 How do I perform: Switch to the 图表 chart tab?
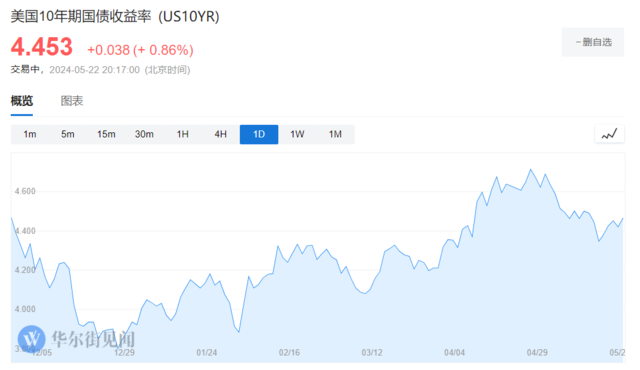point(72,101)
